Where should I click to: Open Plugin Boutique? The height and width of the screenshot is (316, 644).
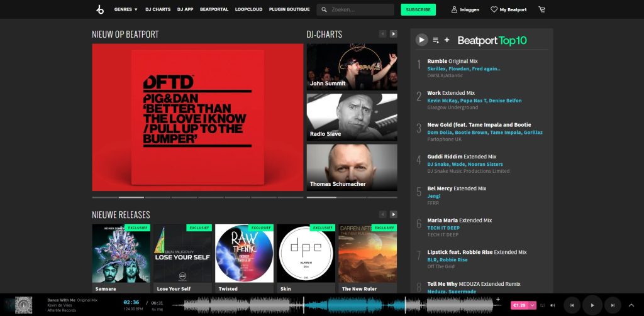[x=289, y=9]
